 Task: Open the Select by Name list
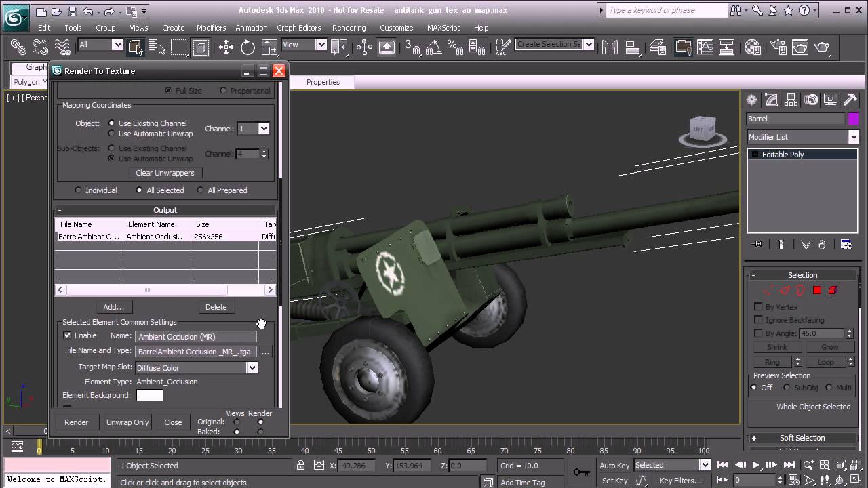157,47
